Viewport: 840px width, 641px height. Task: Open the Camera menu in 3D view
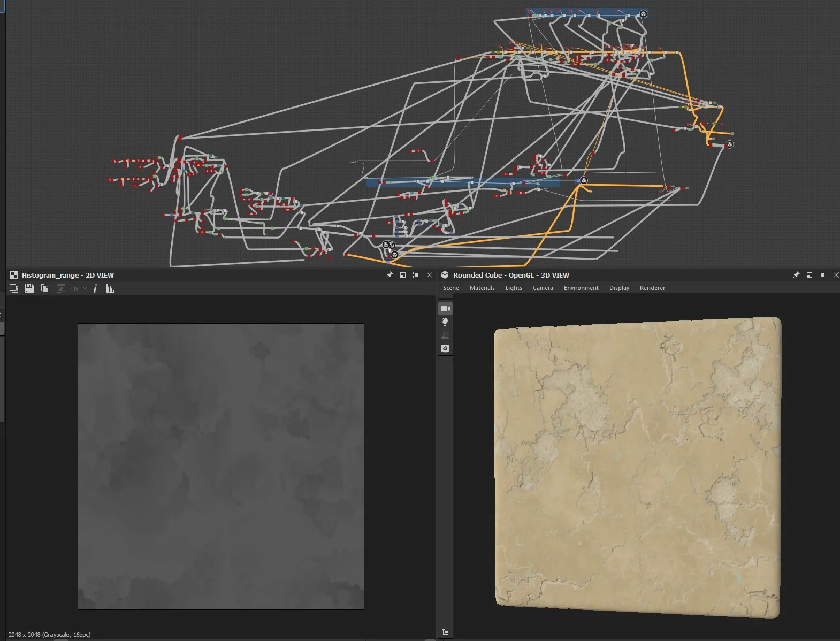click(543, 288)
